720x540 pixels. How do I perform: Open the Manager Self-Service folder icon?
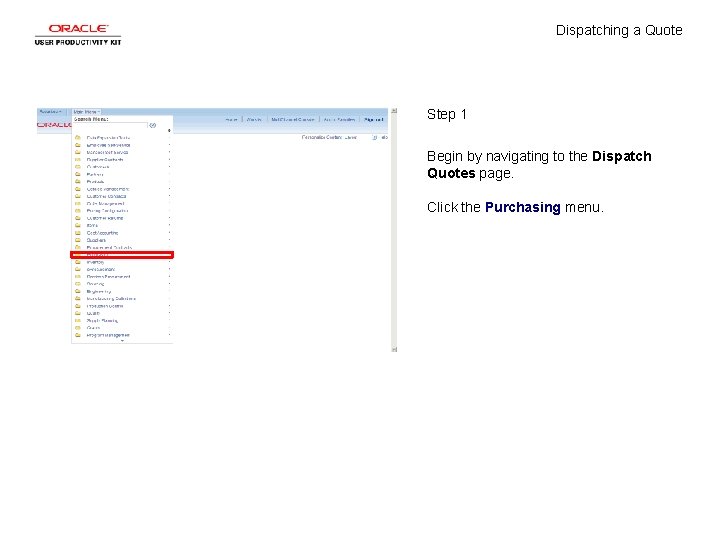pyautogui.click(x=78, y=152)
